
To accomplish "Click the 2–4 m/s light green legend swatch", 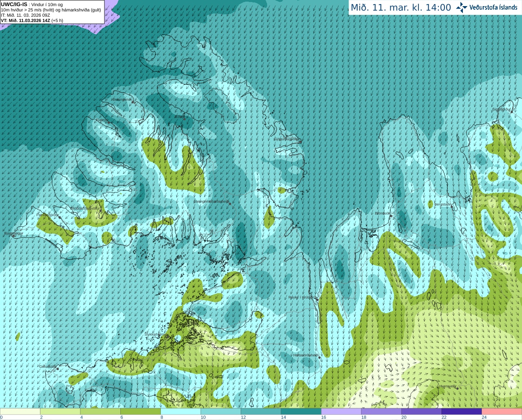I will click(x=60, y=411).
